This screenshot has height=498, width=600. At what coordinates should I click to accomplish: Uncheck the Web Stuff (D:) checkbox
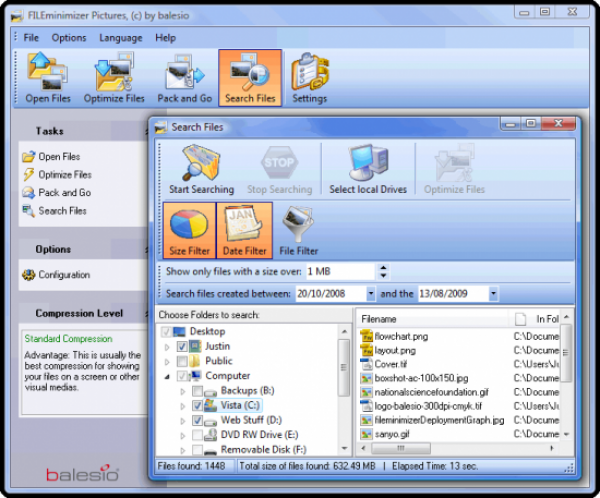click(197, 420)
